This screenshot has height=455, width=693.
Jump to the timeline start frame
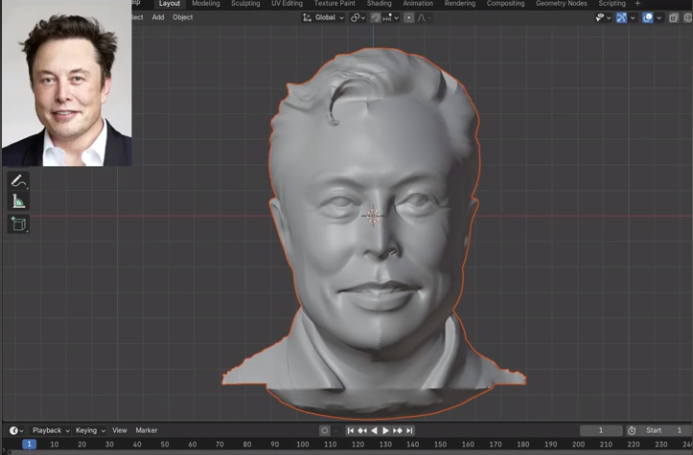pyautogui.click(x=351, y=430)
